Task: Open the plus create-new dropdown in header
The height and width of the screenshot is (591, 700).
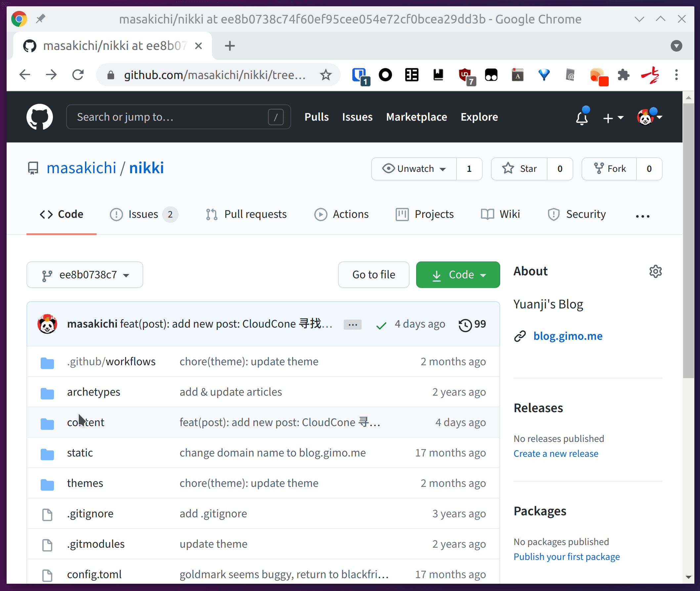Action: (x=613, y=118)
